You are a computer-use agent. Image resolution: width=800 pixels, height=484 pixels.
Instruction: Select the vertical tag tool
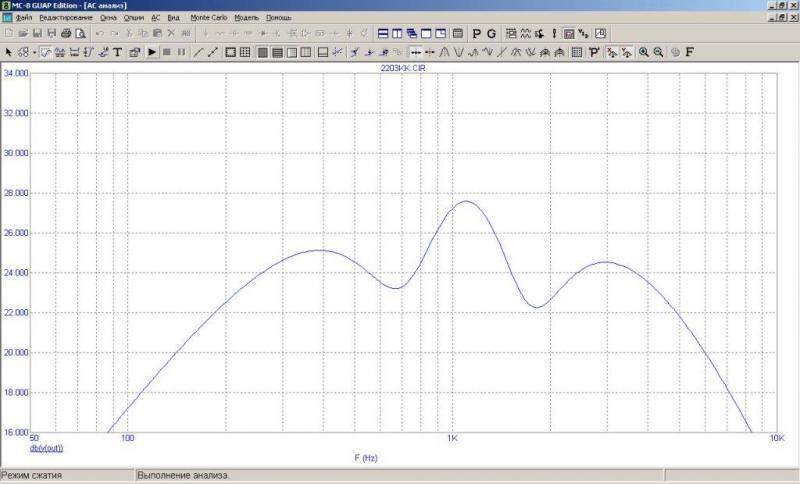coord(88,52)
